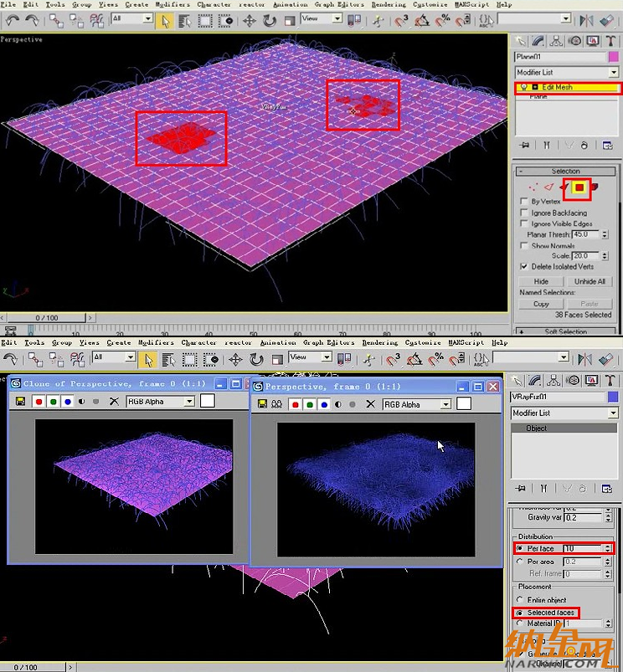Select Per area distribution radio button
Viewport: 623px width, 672px height.
tap(520, 561)
